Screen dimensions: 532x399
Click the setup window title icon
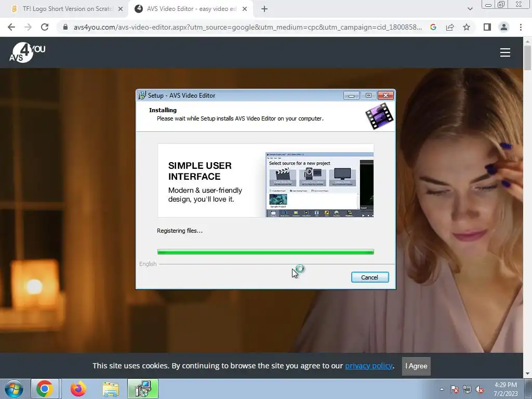point(142,96)
